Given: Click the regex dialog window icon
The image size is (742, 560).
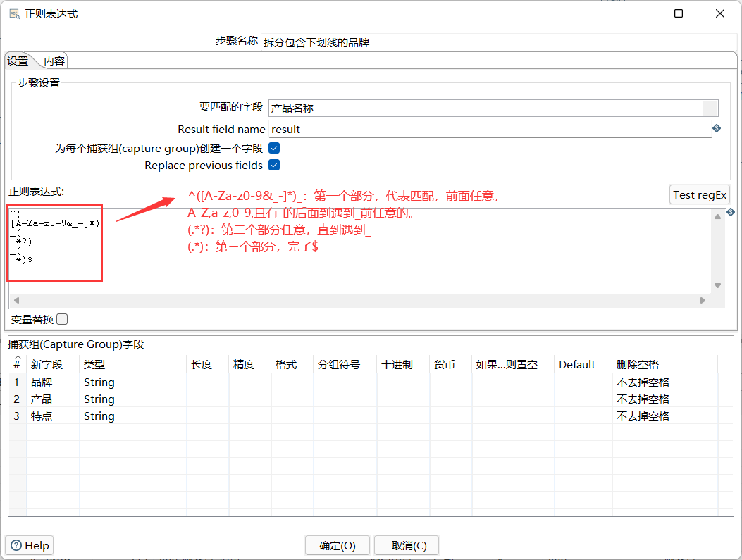Looking at the screenshot, I should click(15, 13).
